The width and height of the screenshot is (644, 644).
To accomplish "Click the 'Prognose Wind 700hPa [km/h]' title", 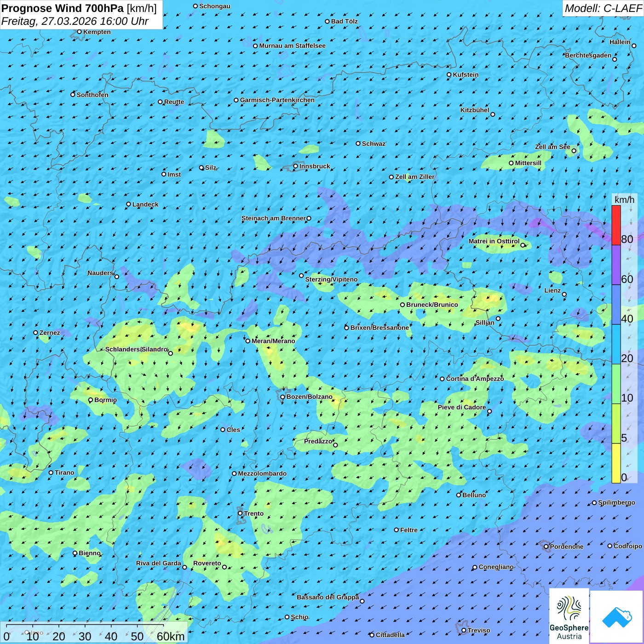I will point(79,8).
